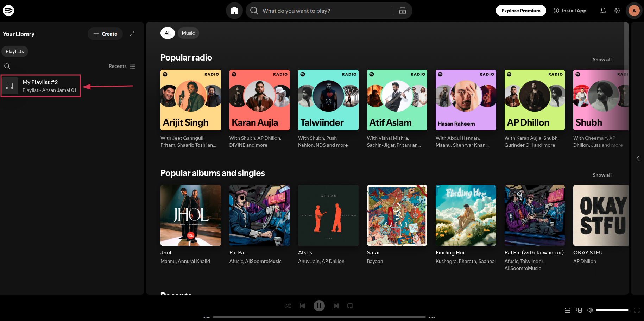Open Atif Aslam radio

[397, 100]
